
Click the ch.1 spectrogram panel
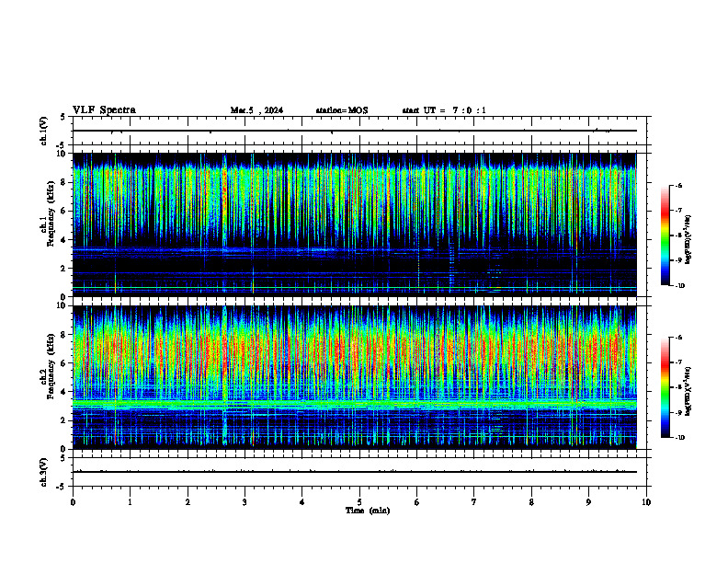pyautogui.click(x=355, y=224)
